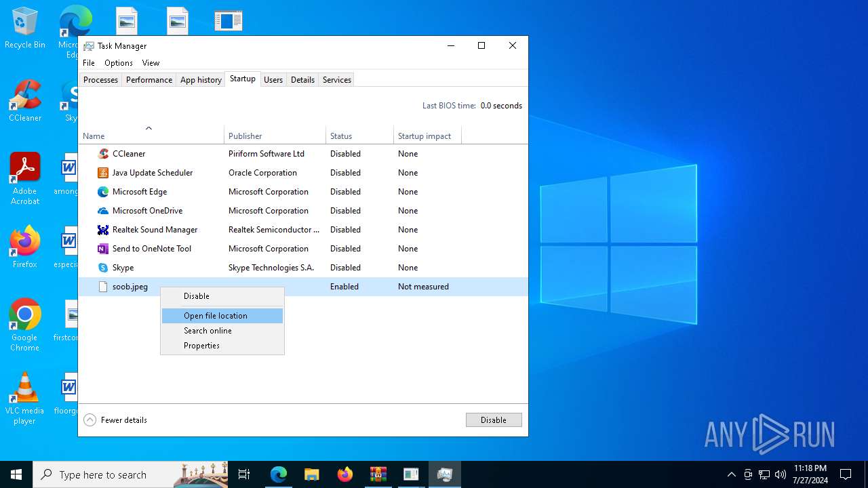868x488 pixels.
Task: Select the Skype Technologies S.A. cell
Action: click(x=271, y=268)
